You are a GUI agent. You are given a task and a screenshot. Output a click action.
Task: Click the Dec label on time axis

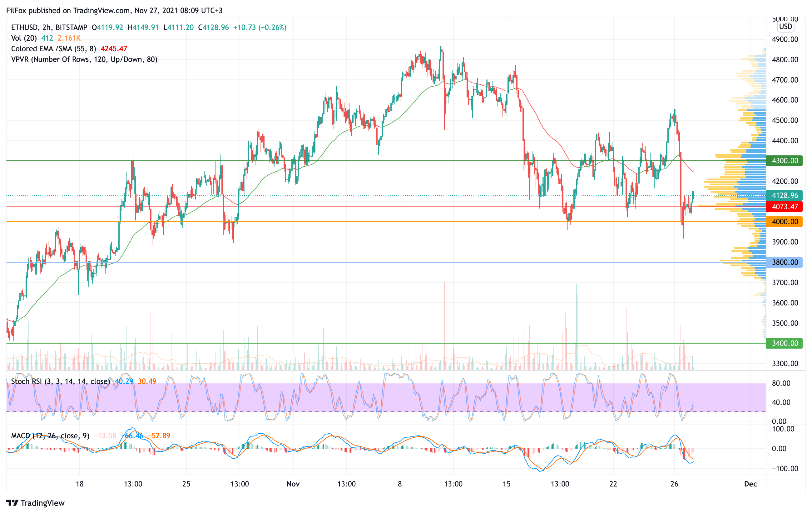750,484
